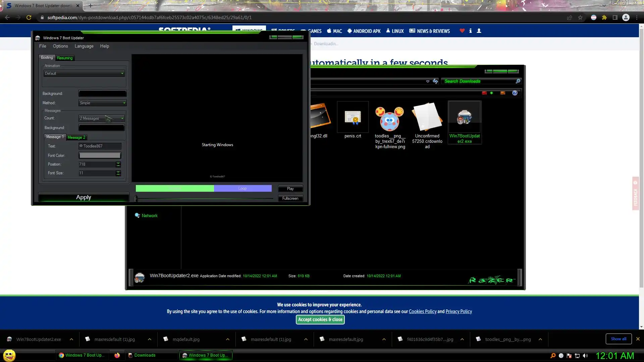Viewport: 644px width, 362px height.
Task: Open the Chrome extensions puzzle icon
Action: (604, 17)
